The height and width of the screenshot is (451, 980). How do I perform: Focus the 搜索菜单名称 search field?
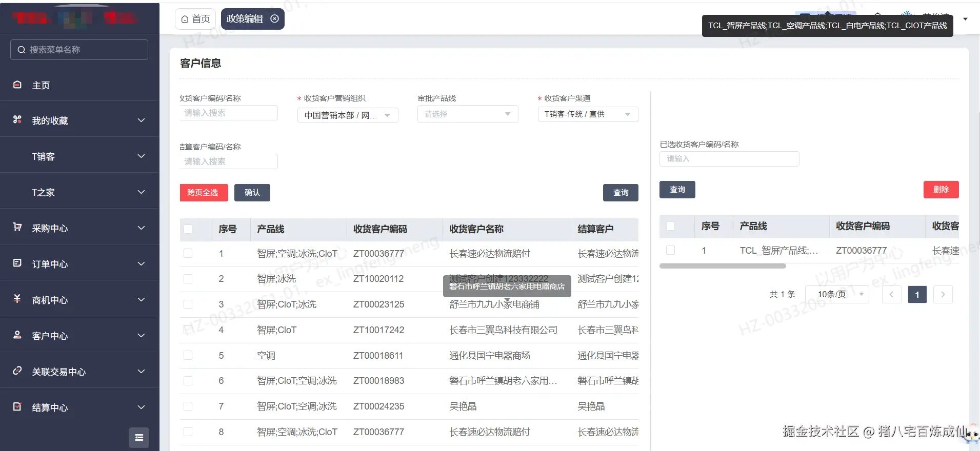pyautogui.click(x=79, y=50)
